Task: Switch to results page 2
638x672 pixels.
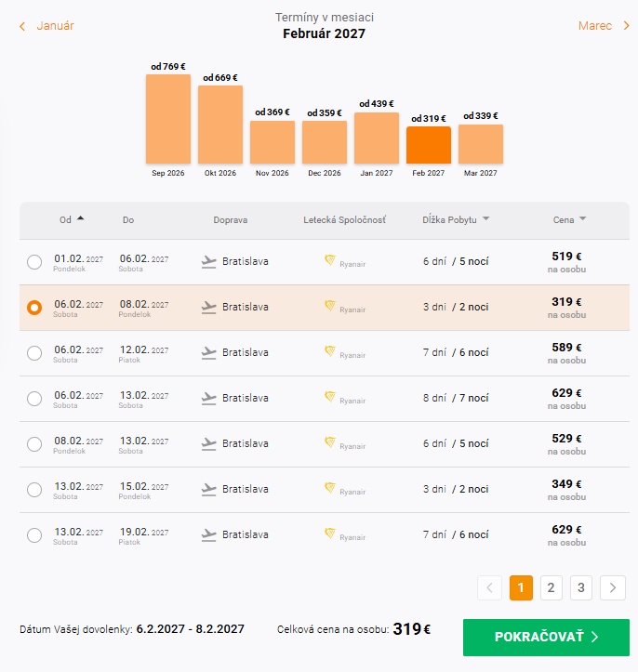Action: pyautogui.click(x=551, y=587)
